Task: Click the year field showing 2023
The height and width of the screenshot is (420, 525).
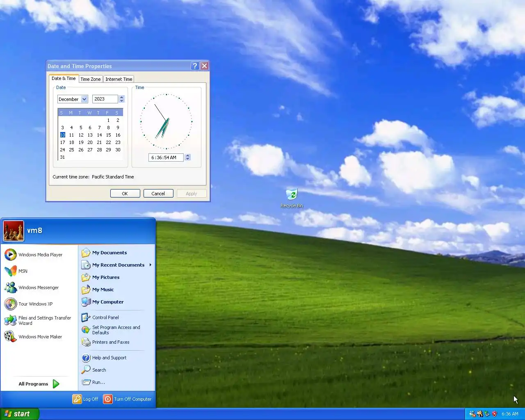Action: pyautogui.click(x=105, y=99)
